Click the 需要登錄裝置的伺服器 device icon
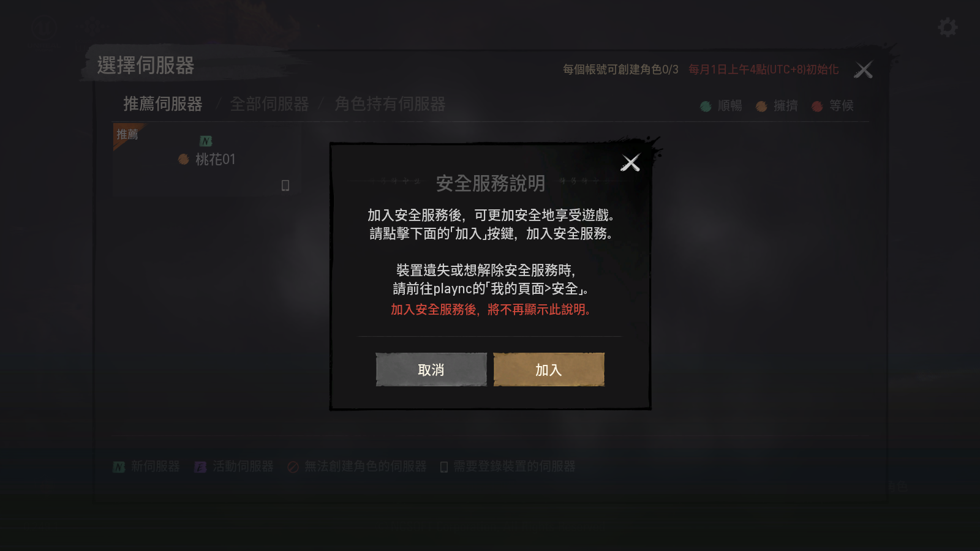The width and height of the screenshot is (980, 551). pos(444,467)
